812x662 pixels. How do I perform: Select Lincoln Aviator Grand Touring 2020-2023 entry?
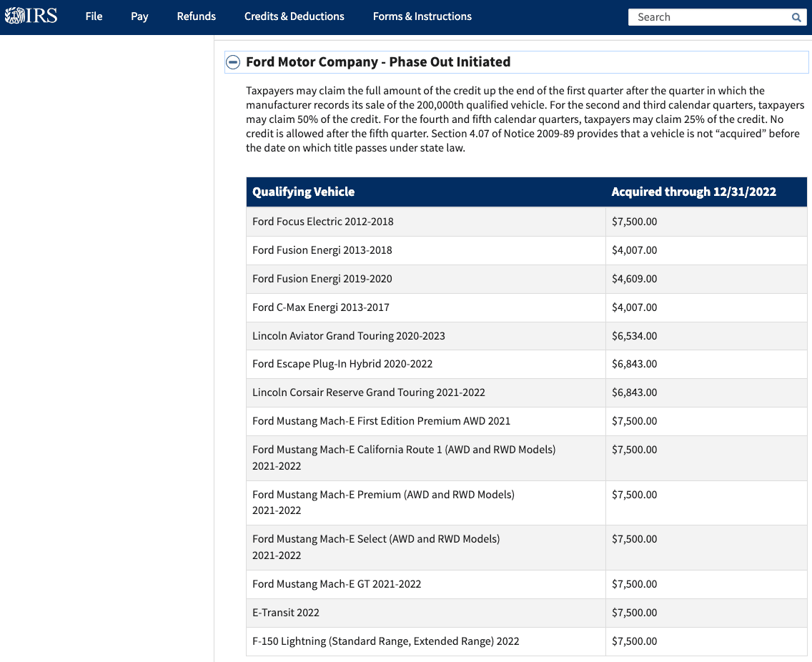[348, 336]
